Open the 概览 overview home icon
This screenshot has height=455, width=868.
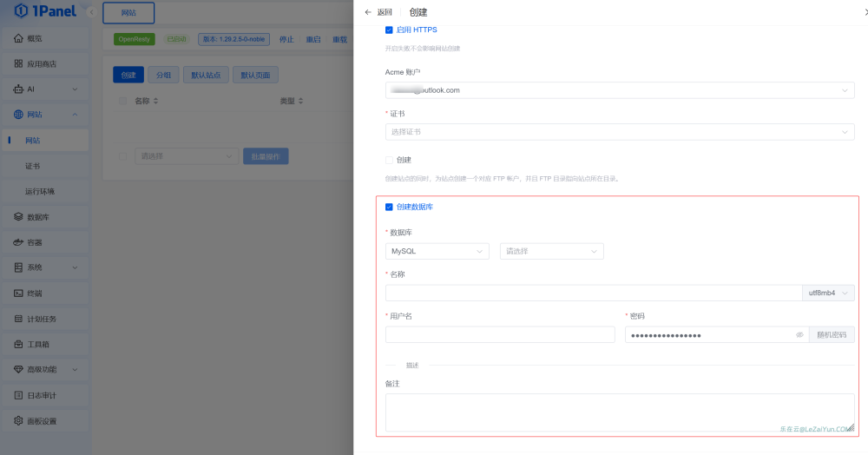pos(18,38)
